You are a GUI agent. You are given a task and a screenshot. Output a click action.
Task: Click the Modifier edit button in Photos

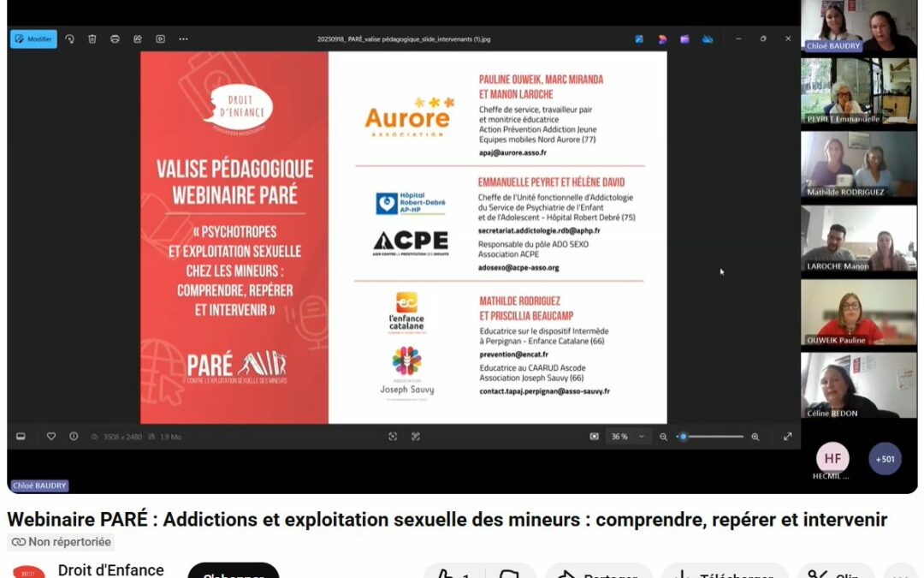[33, 39]
